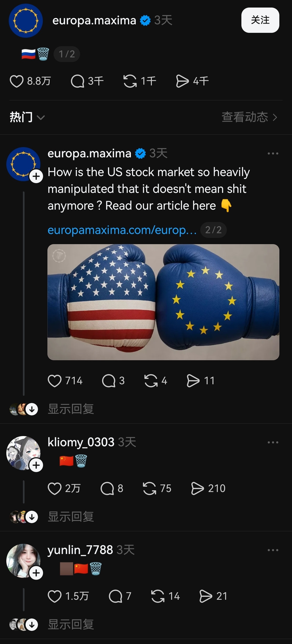Open 查看动态 activity view
The image size is (292, 644).
(x=250, y=117)
